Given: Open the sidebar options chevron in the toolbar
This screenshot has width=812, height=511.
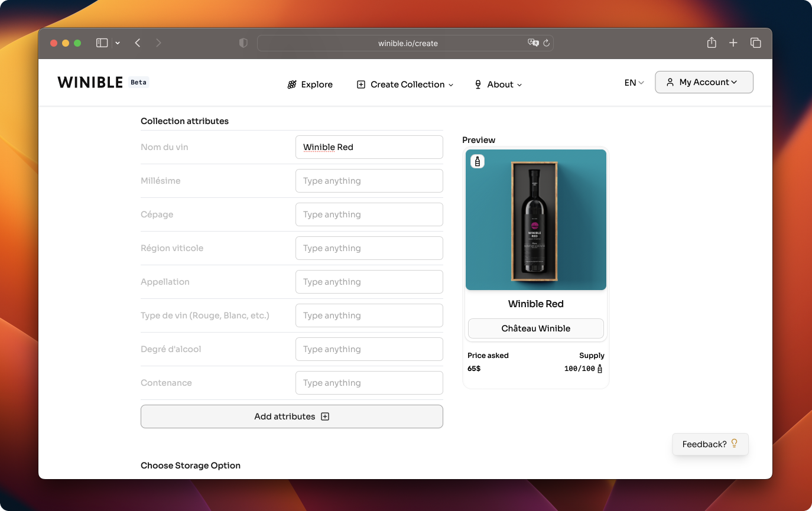Looking at the screenshot, I should point(118,43).
